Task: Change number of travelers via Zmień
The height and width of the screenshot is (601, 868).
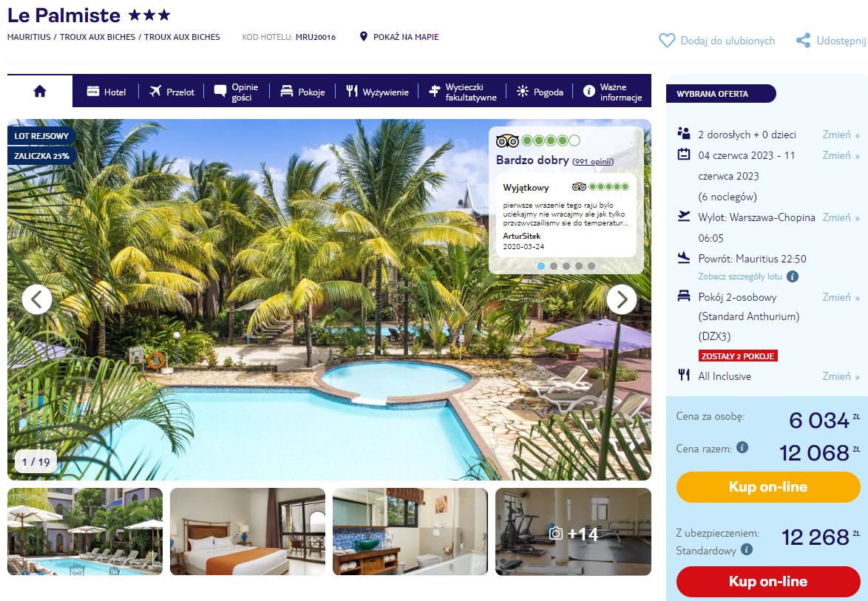Action: [x=841, y=135]
